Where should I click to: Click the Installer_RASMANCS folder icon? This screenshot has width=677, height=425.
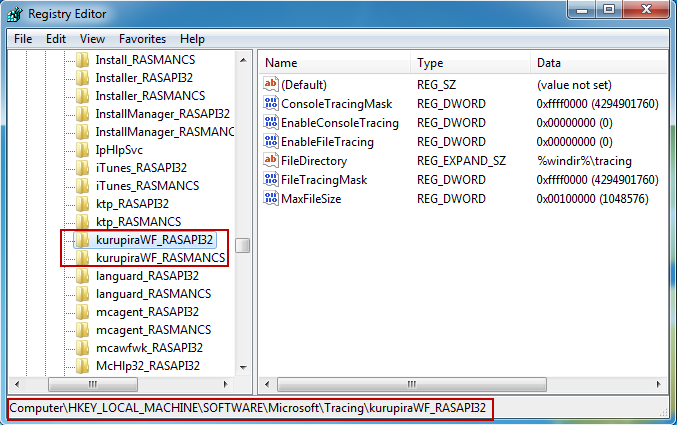click(82, 95)
